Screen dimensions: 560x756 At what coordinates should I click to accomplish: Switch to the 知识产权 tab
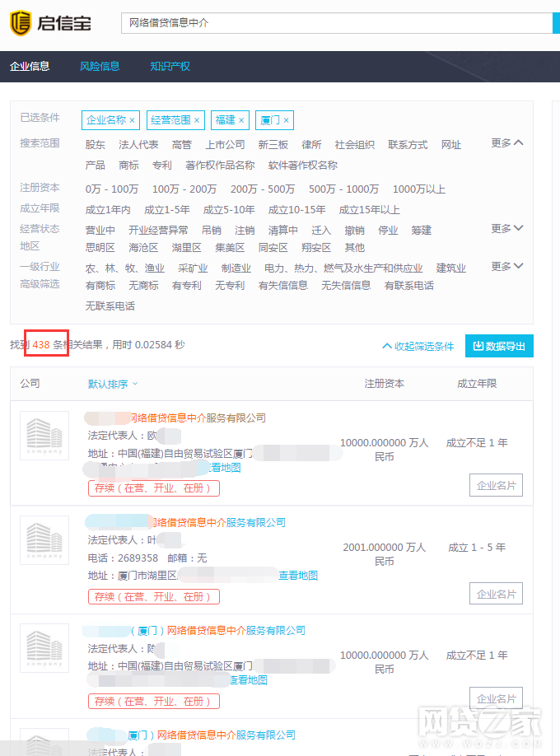(170, 67)
